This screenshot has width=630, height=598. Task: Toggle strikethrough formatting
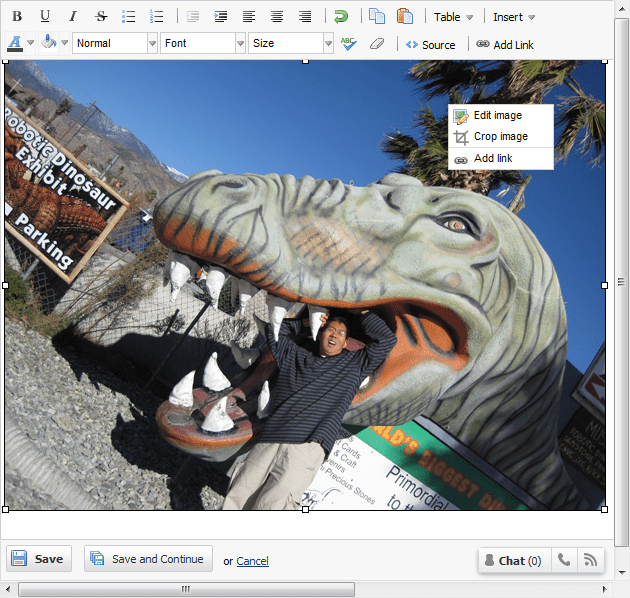pyautogui.click(x=100, y=16)
